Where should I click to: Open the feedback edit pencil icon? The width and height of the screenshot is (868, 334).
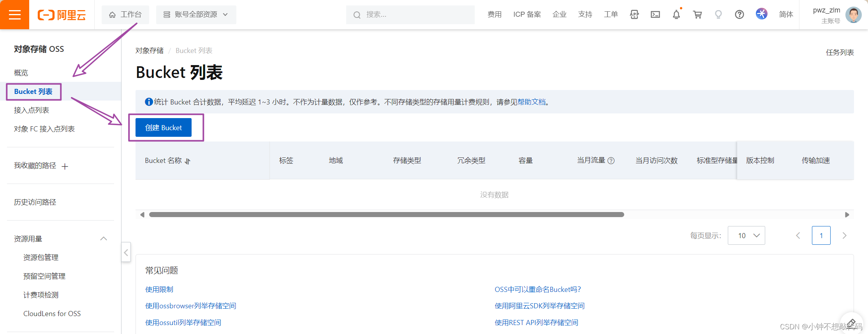click(852, 323)
